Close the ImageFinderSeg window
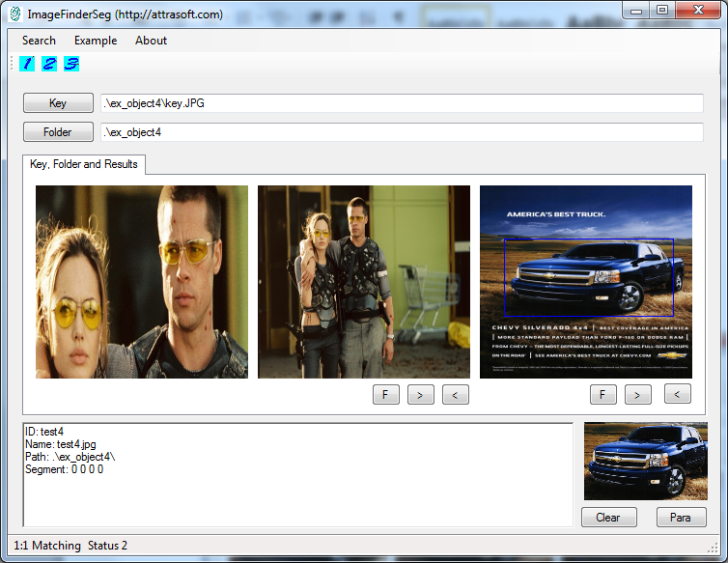Viewport: 728px width, 563px height. point(698,10)
